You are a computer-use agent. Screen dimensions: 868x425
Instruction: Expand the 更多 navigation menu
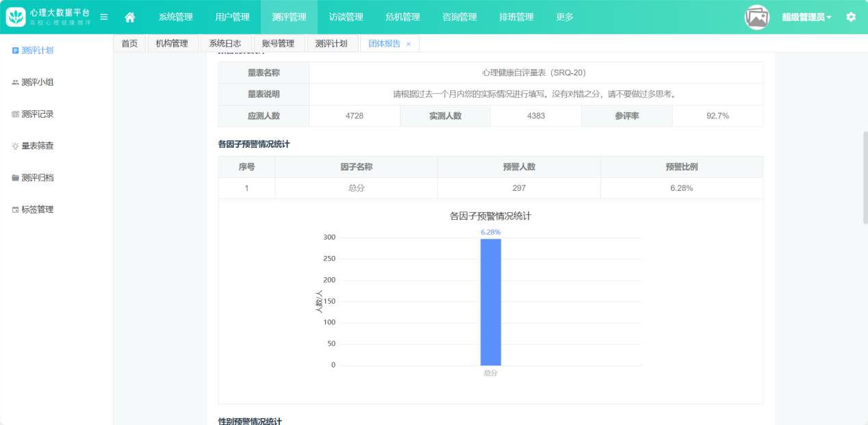565,17
